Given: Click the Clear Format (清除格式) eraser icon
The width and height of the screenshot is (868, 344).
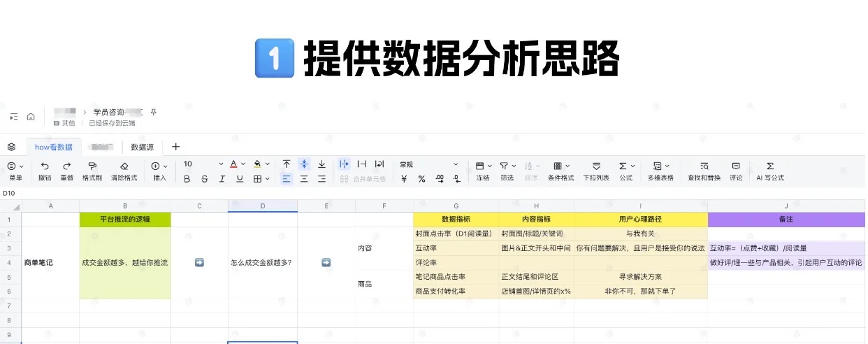Looking at the screenshot, I should pos(124,166).
